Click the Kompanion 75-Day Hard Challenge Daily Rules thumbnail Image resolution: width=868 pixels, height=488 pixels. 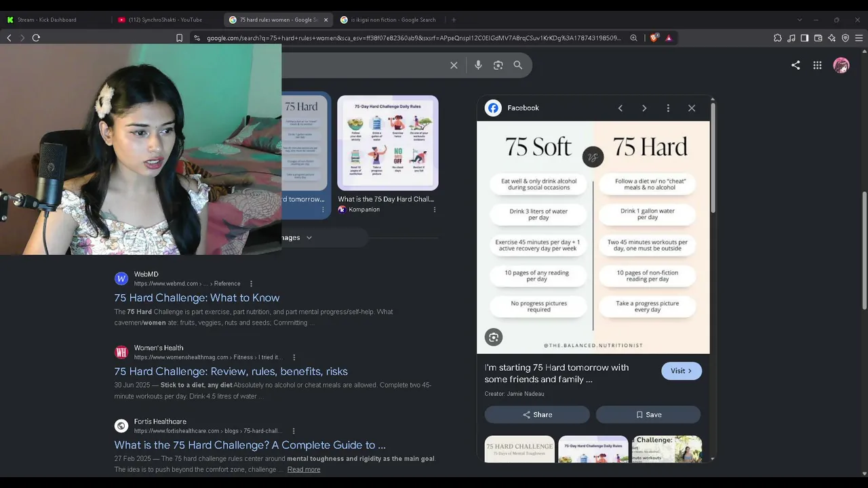coord(388,143)
